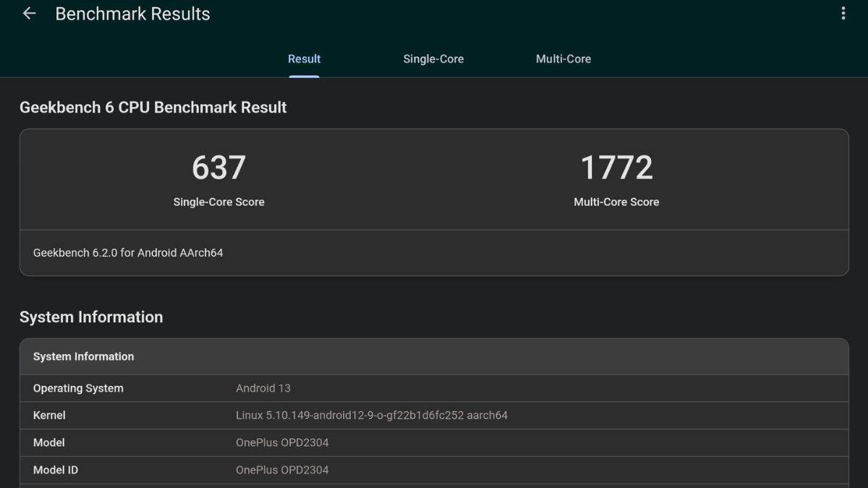Click the Multi-Core Score label
This screenshot has width=868, height=488.
point(616,202)
